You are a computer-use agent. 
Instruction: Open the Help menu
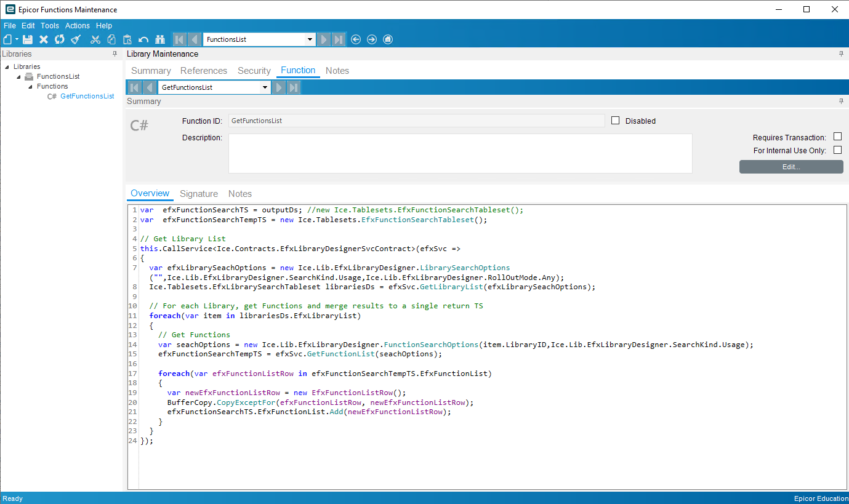click(104, 26)
